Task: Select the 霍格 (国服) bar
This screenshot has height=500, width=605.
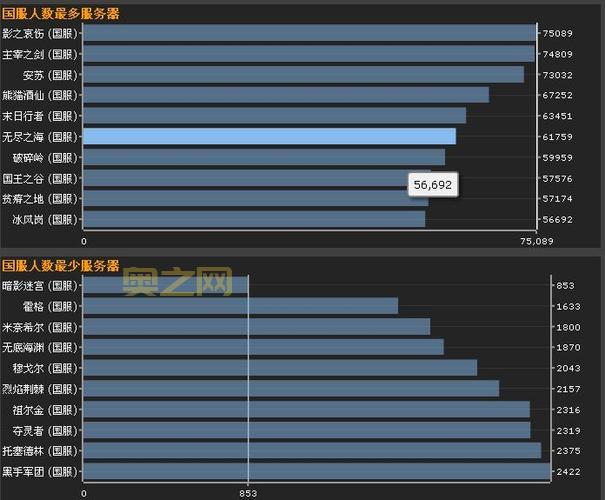Action: click(240, 306)
